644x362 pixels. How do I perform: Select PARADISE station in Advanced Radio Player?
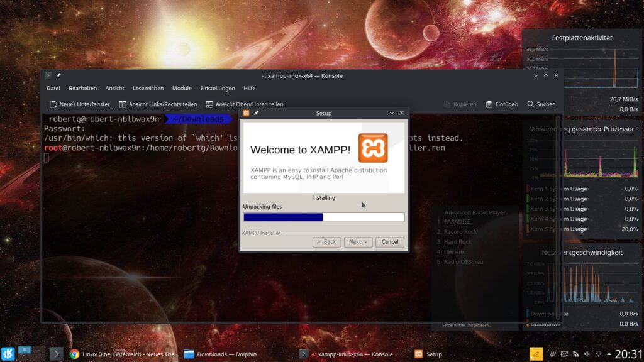pyautogui.click(x=457, y=222)
